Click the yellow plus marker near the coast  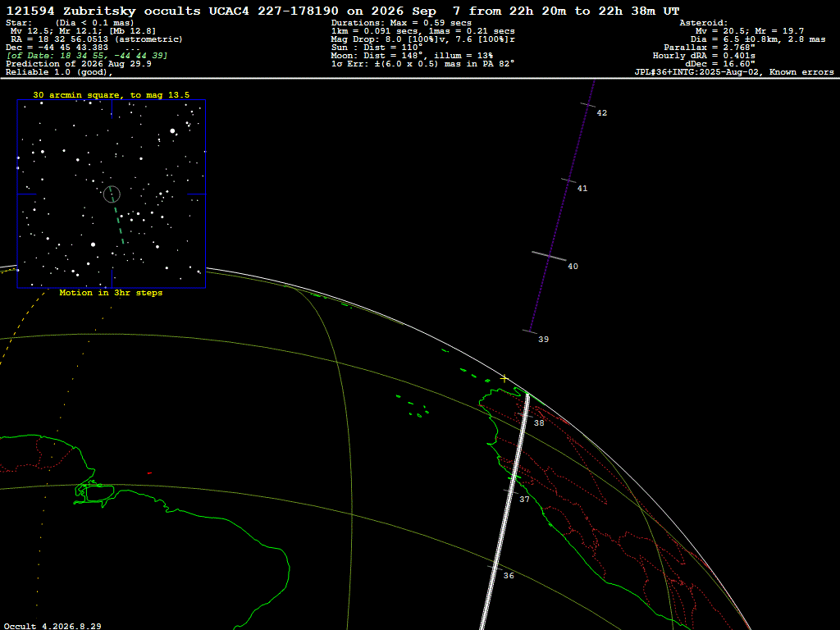point(504,379)
